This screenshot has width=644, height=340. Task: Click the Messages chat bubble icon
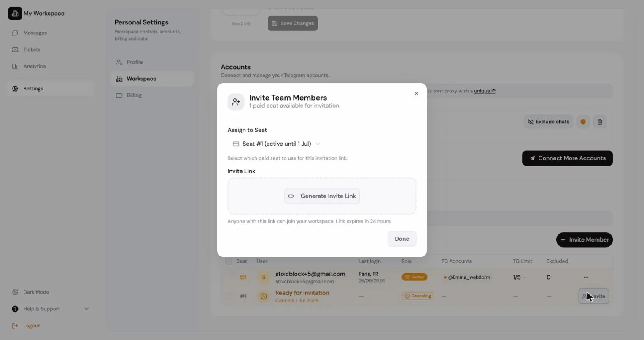pos(15,33)
